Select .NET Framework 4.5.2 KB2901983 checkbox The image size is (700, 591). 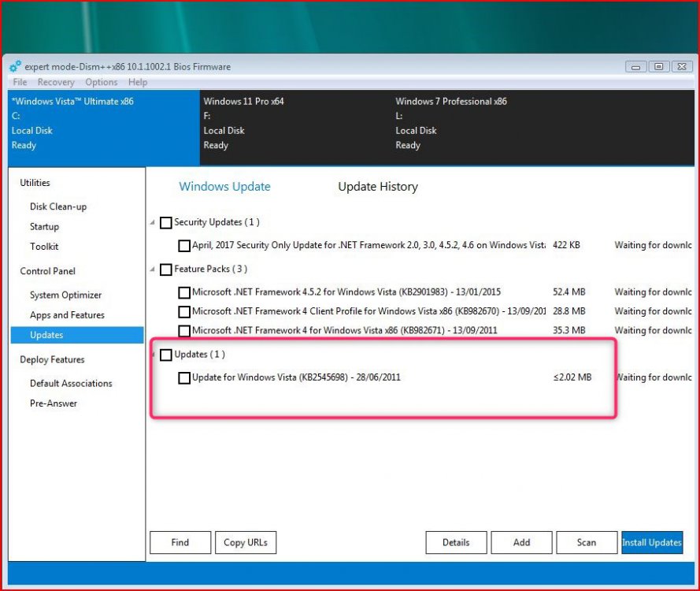[x=184, y=292]
